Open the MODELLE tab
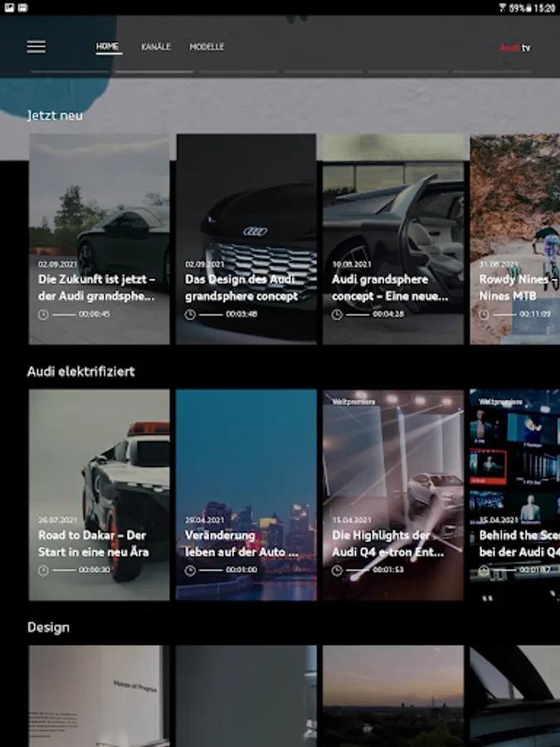This screenshot has width=560, height=747. pos(207,46)
